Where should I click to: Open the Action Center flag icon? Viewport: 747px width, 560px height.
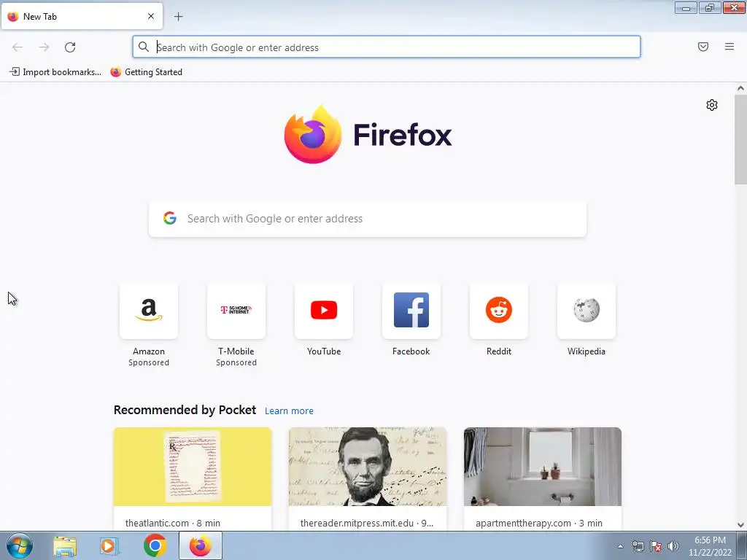656,546
